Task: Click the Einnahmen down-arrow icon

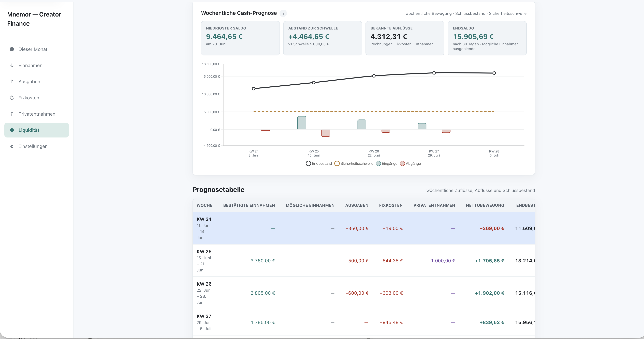Action: pyautogui.click(x=12, y=65)
